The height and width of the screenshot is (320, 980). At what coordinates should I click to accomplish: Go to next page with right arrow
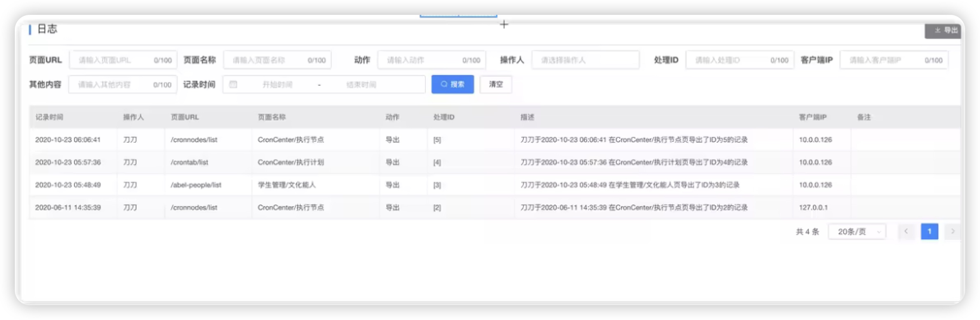[953, 231]
